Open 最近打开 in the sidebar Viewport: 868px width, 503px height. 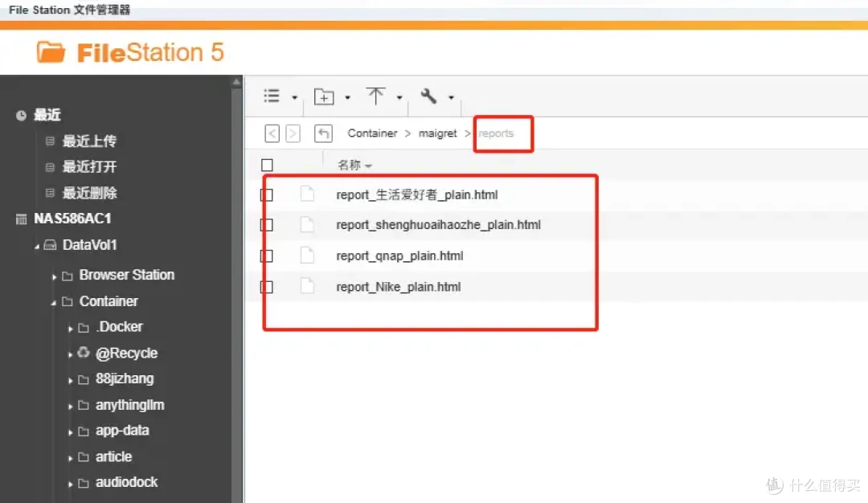tap(89, 166)
